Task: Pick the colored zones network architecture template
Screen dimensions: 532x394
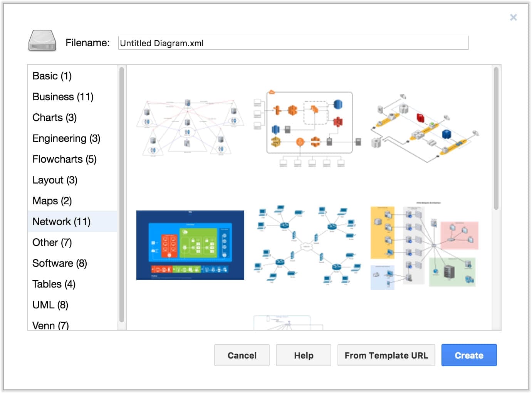Action: [x=424, y=245]
